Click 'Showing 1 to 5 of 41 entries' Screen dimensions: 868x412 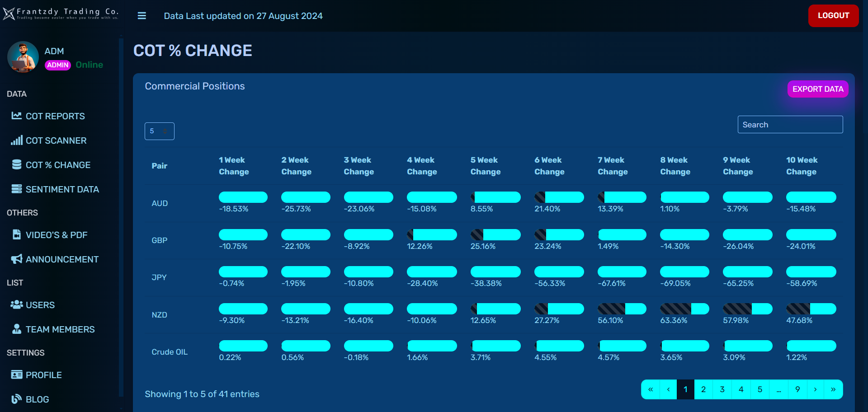[x=202, y=394]
